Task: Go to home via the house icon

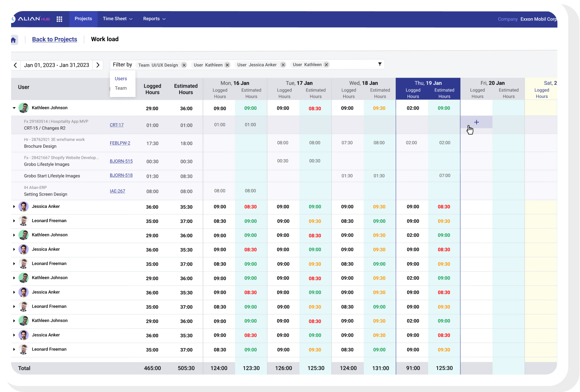Action: click(13, 40)
